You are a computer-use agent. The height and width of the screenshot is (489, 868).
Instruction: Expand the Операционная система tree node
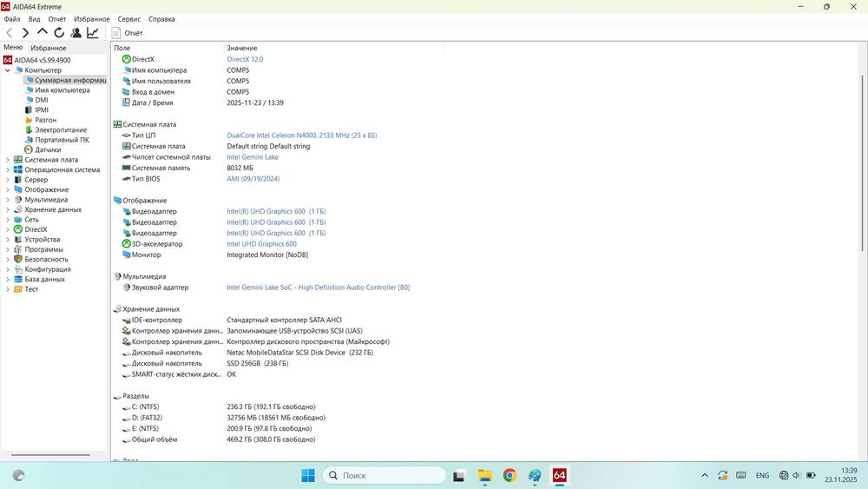7,170
